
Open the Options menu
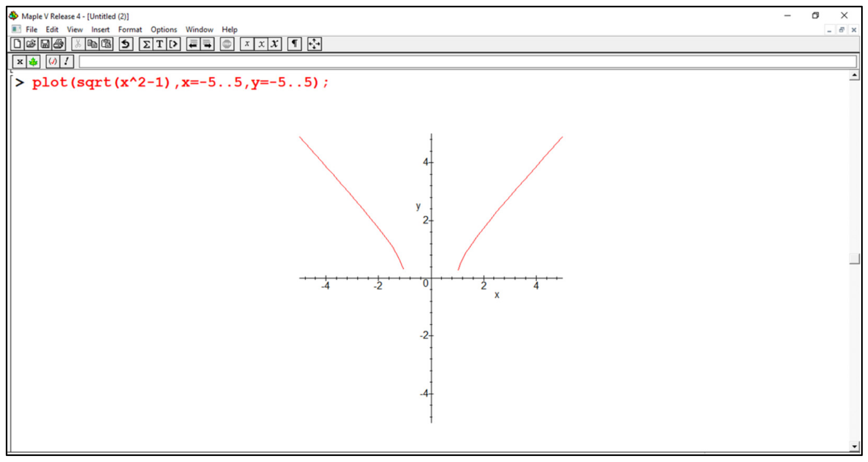(x=163, y=30)
